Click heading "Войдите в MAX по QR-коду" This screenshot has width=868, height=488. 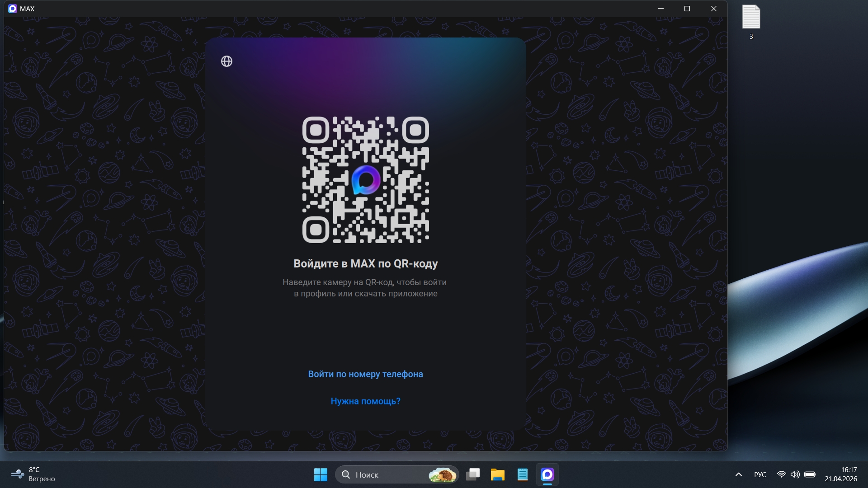click(365, 263)
